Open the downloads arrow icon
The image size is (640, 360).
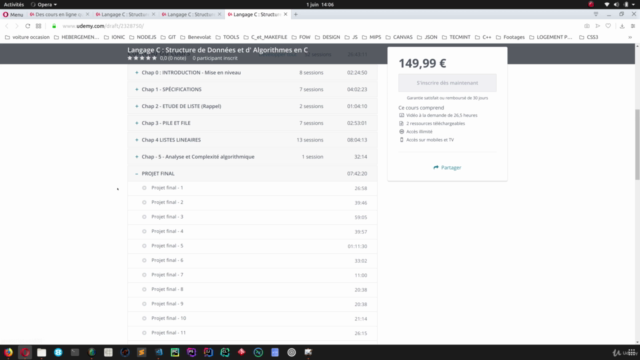tap(622, 26)
